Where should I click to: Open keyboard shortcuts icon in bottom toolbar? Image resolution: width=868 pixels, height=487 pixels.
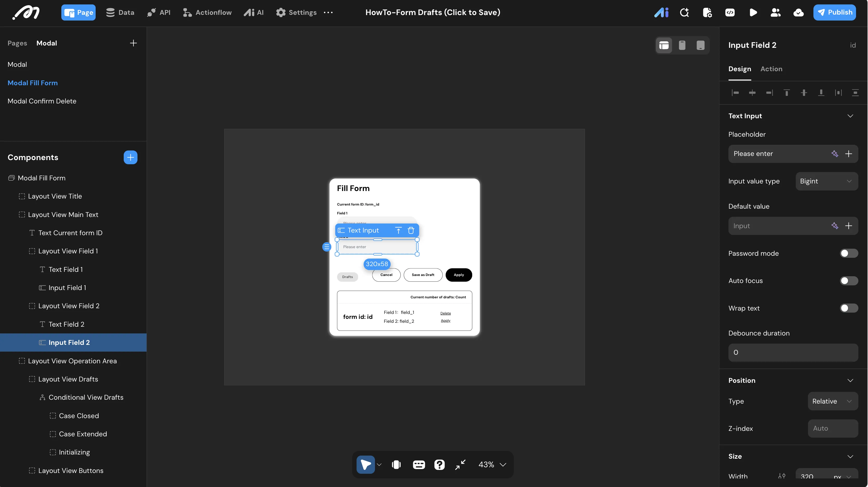(x=419, y=465)
